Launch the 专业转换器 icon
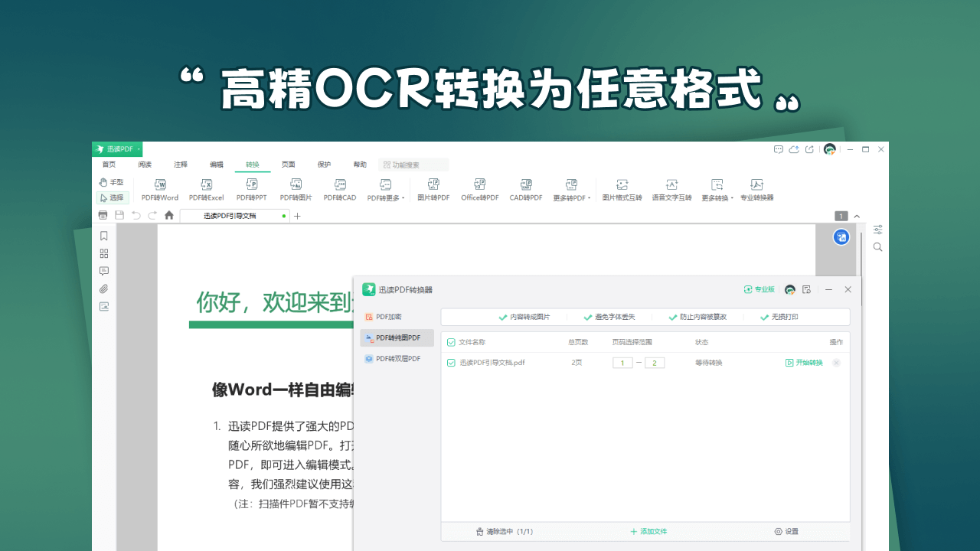980x551 pixels. point(756,190)
